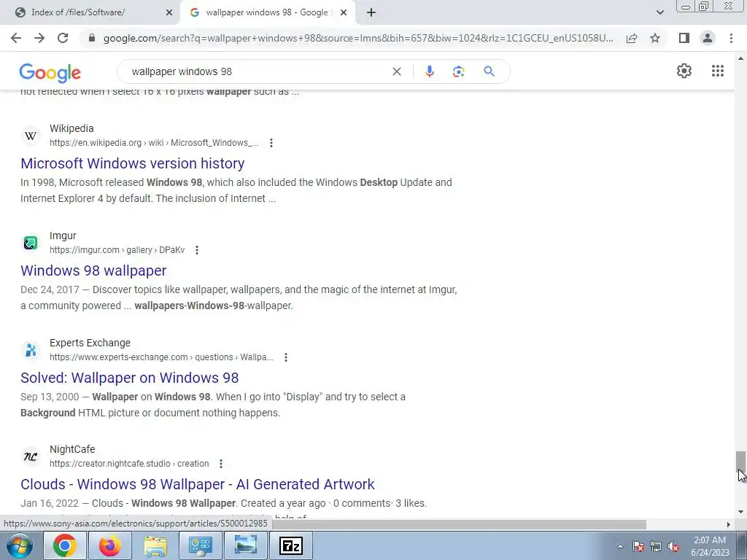Open a new browser tab
This screenshot has height=560, width=747.
pyautogui.click(x=371, y=12)
